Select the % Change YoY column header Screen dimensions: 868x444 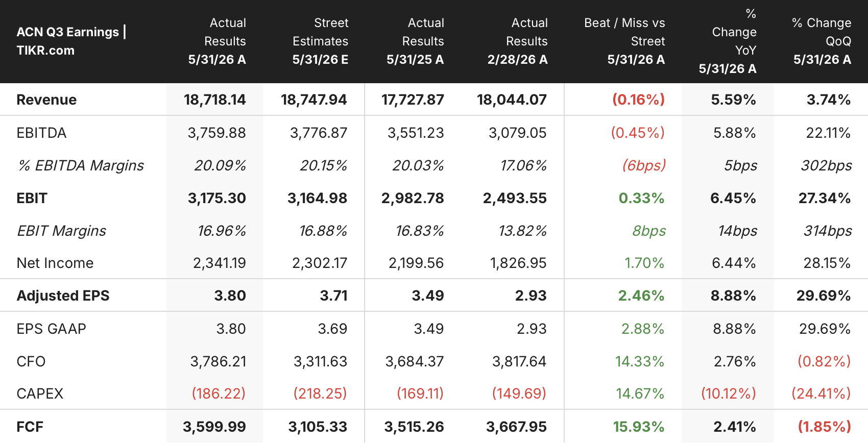pos(728,41)
